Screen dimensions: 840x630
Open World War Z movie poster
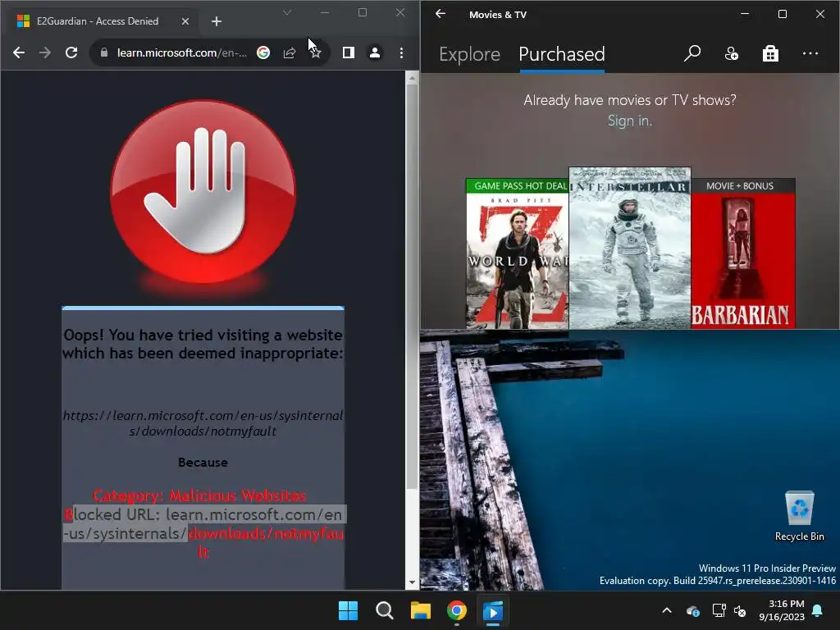517,253
